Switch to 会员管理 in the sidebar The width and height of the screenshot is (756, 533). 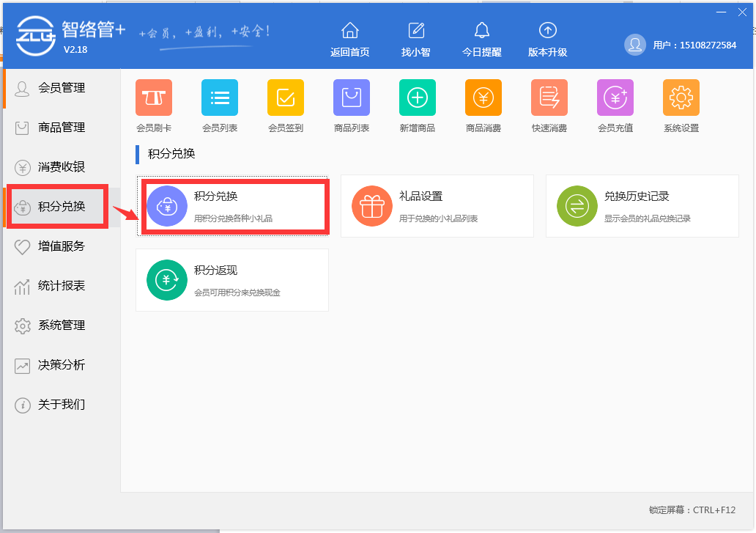[x=56, y=87]
